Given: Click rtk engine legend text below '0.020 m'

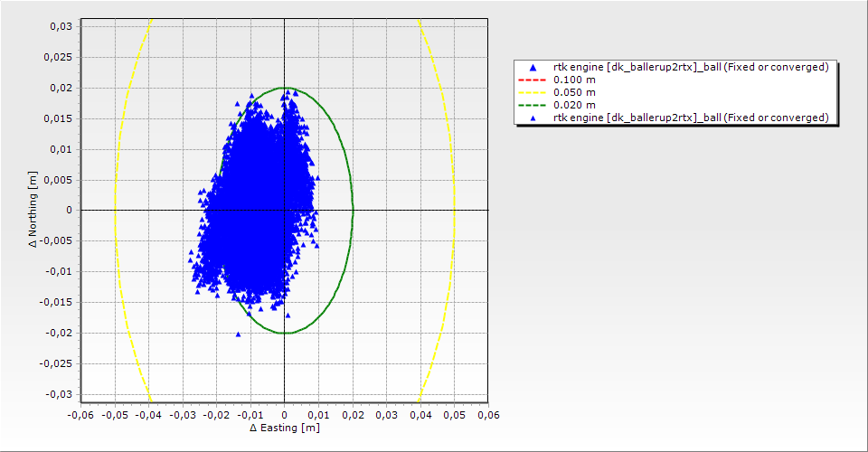Looking at the screenshot, I should (691, 118).
